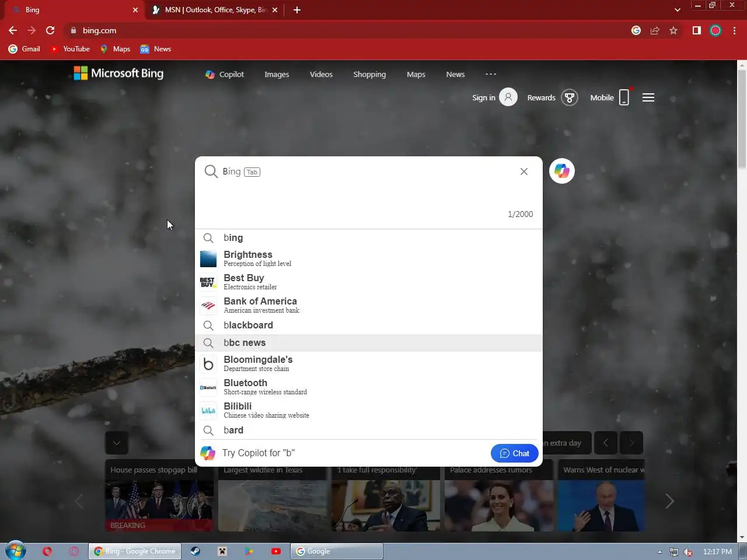The image size is (747, 560).
Task: Open YouTube icon in taskbar
Action: click(276, 551)
